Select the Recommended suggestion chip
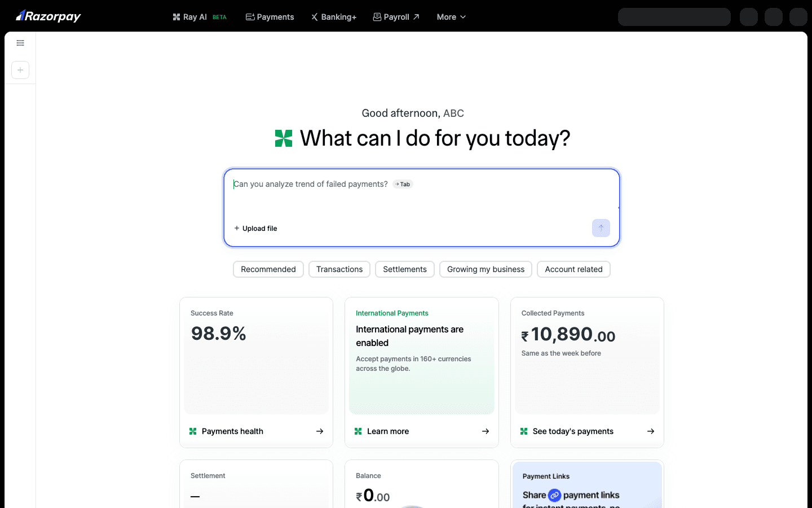Viewport: 812px width, 508px height. (x=268, y=269)
